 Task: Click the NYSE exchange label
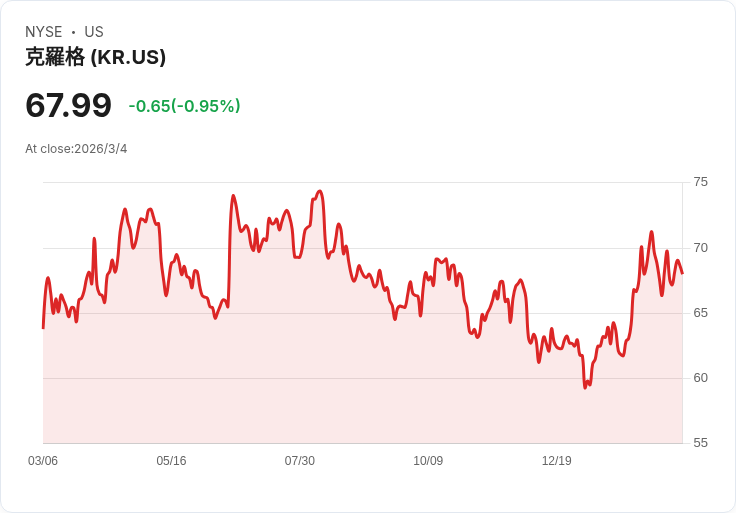tap(43, 32)
